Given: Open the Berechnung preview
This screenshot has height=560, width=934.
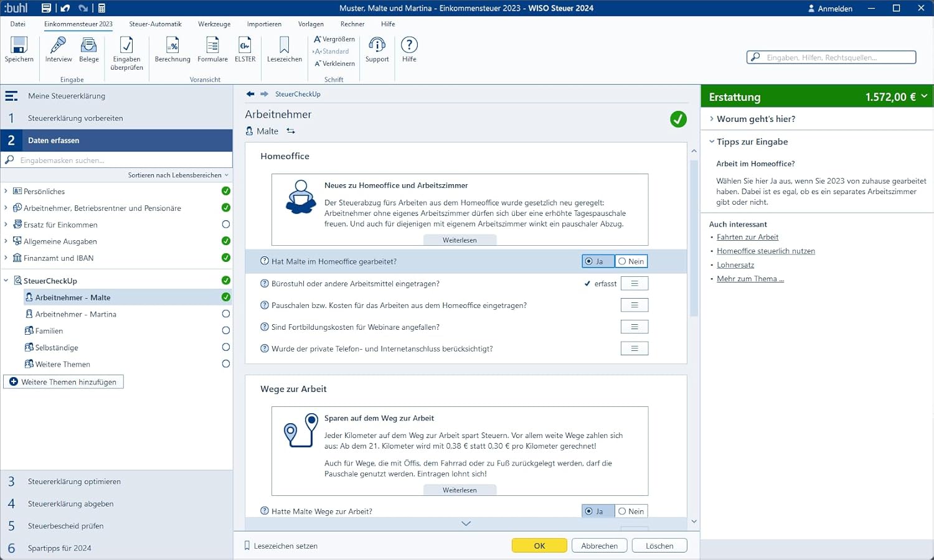Looking at the screenshot, I should click(172, 50).
